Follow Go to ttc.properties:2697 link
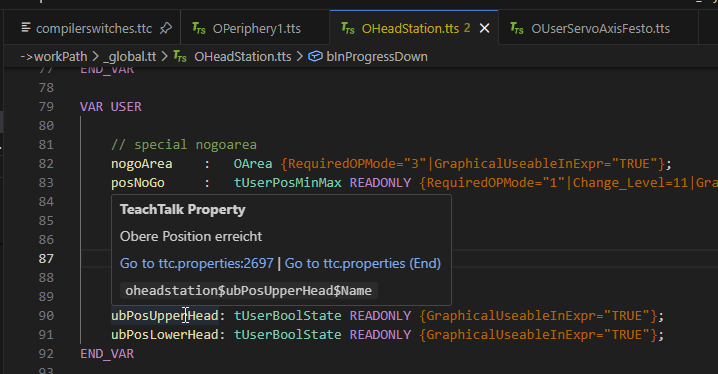The image size is (718, 374). click(x=197, y=263)
